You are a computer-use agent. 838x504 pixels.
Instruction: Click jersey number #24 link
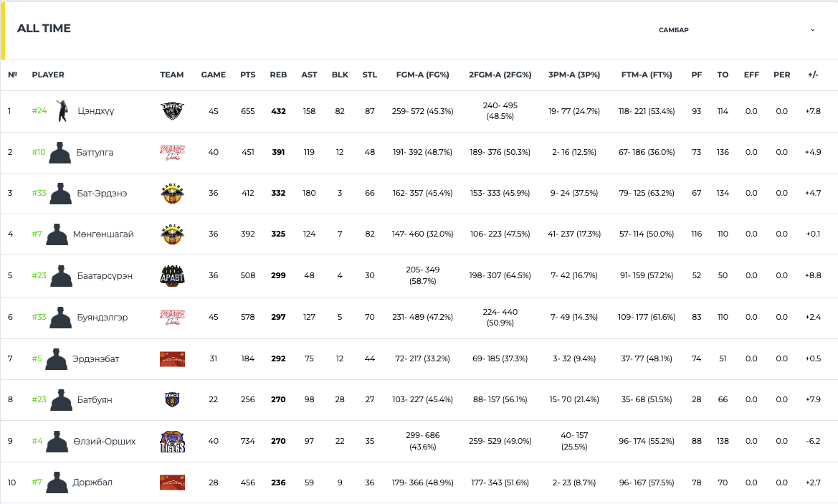pos(39,110)
